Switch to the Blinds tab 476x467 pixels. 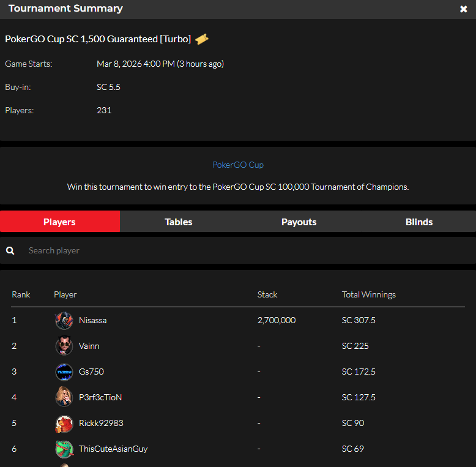coord(419,222)
